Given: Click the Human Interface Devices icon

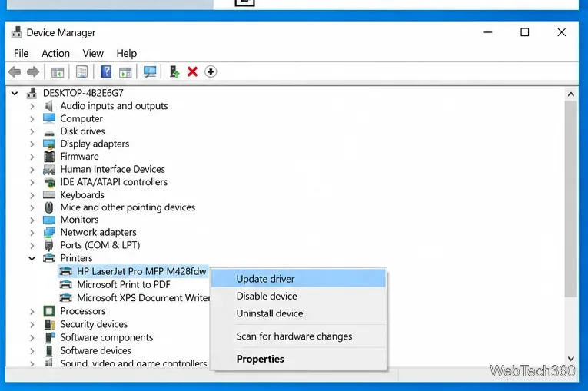Looking at the screenshot, I should click(49, 170).
